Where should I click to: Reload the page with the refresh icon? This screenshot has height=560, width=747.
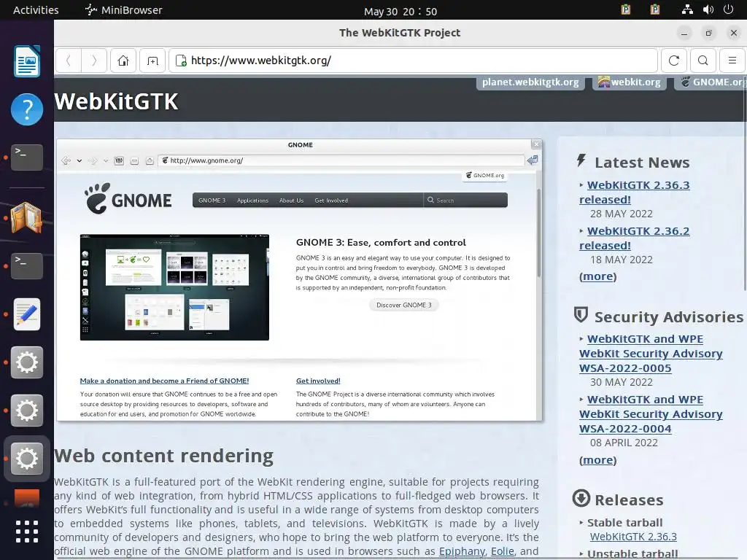click(x=673, y=61)
